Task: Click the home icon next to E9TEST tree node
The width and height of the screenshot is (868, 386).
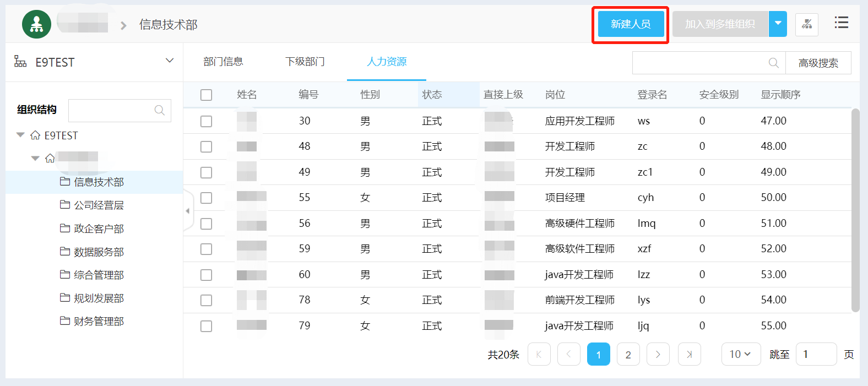Action: coord(35,135)
